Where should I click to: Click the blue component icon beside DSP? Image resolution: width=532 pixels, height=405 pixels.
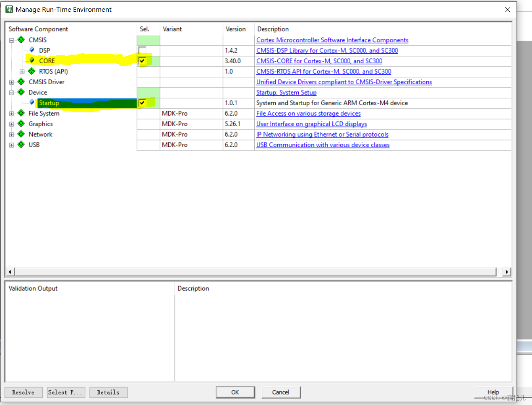point(32,50)
